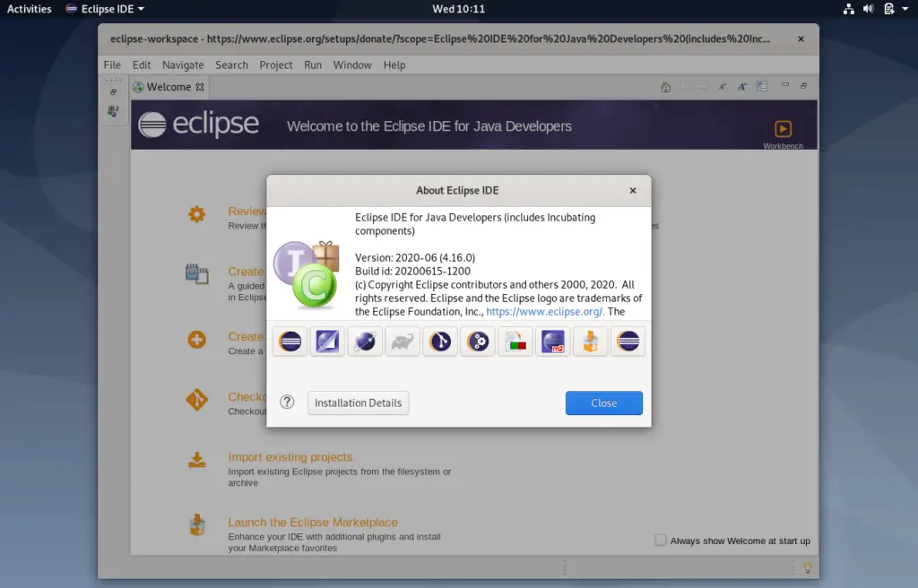This screenshot has width=918, height=588.
Task: Click the Gradle elephant icon in About dialog
Action: (402, 341)
